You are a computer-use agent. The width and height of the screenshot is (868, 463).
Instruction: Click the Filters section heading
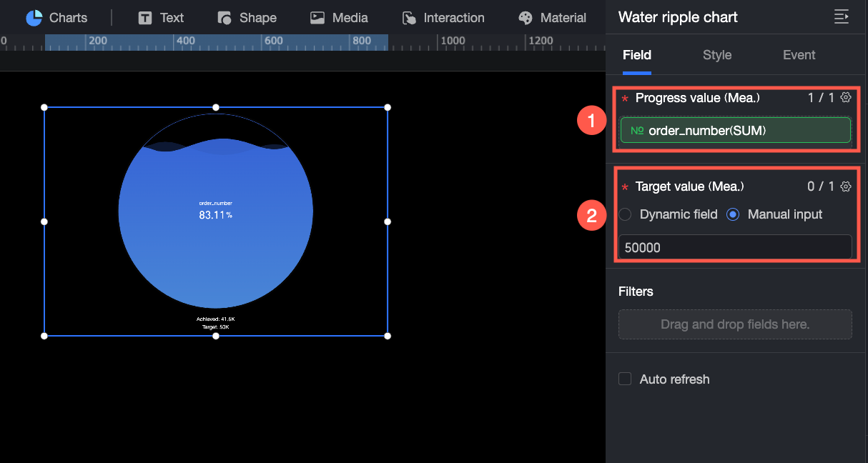636,292
